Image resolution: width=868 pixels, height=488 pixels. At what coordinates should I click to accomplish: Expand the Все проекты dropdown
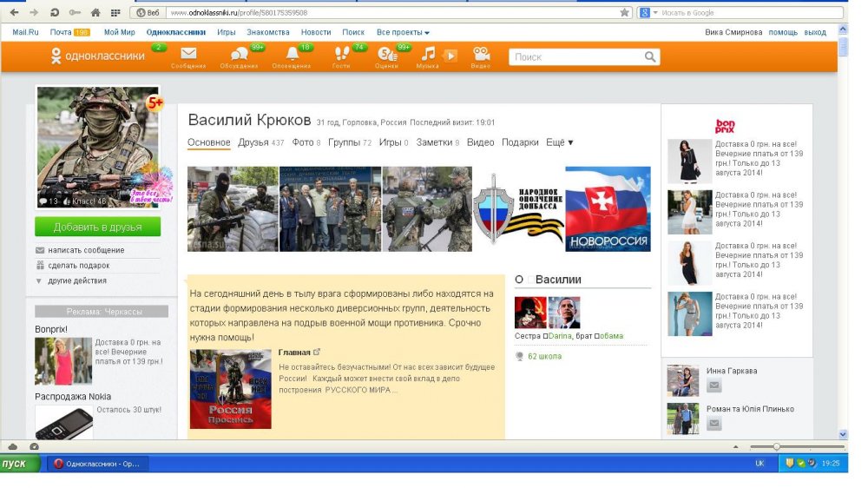[403, 32]
